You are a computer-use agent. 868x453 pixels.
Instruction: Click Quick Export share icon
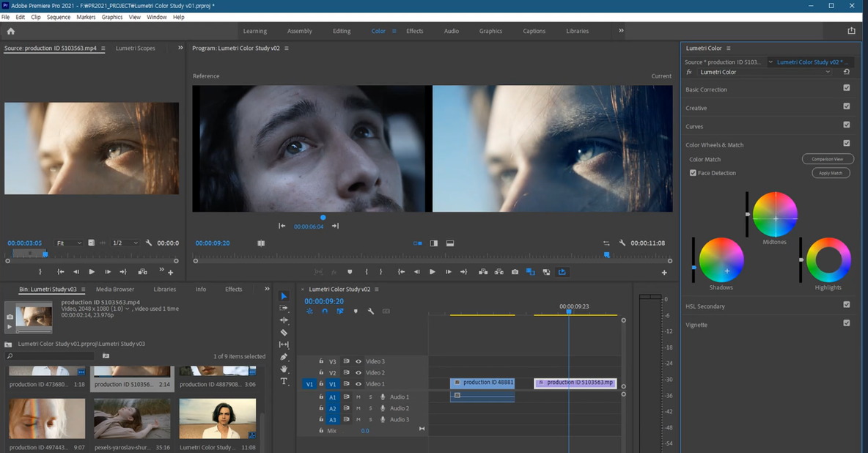(x=851, y=31)
